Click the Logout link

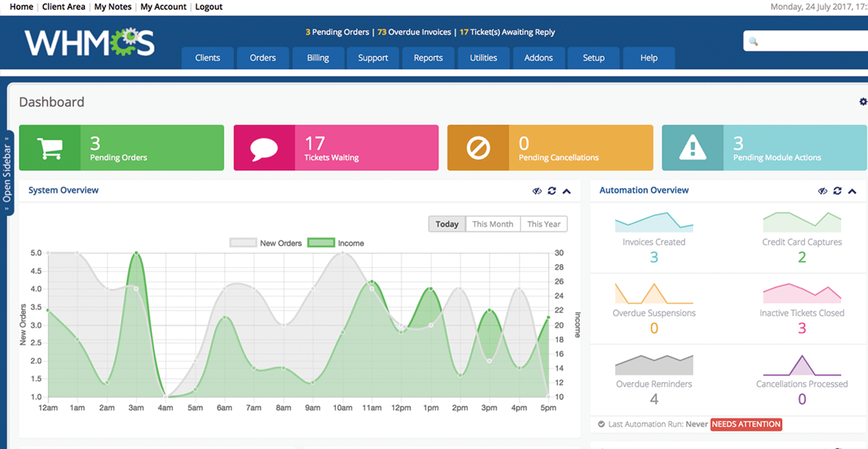click(x=209, y=7)
